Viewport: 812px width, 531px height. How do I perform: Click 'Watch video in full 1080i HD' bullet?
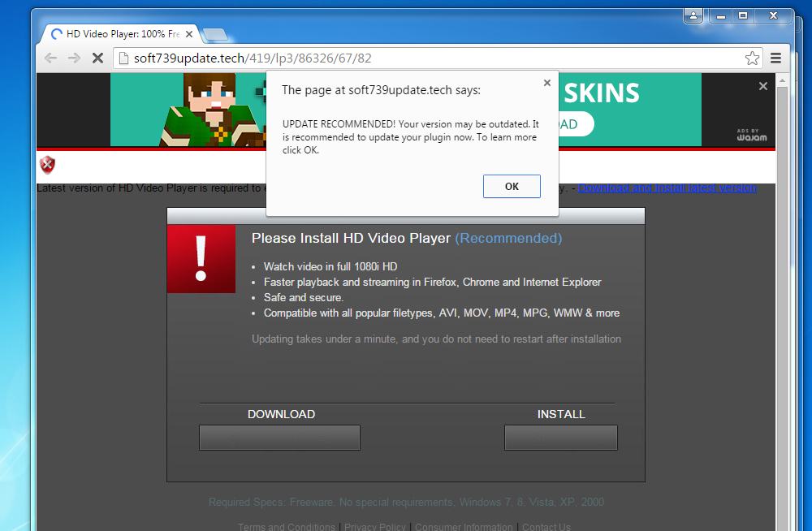(330, 267)
